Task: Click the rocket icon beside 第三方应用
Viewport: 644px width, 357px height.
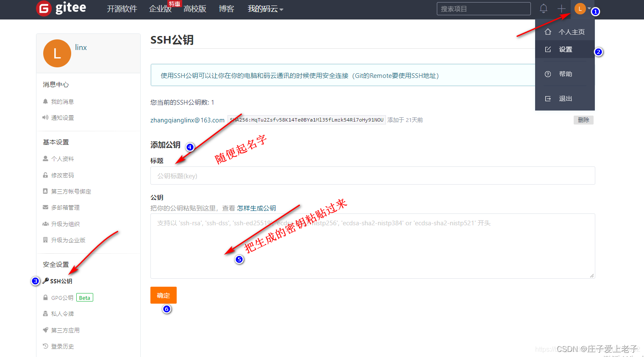Action: 45,330
